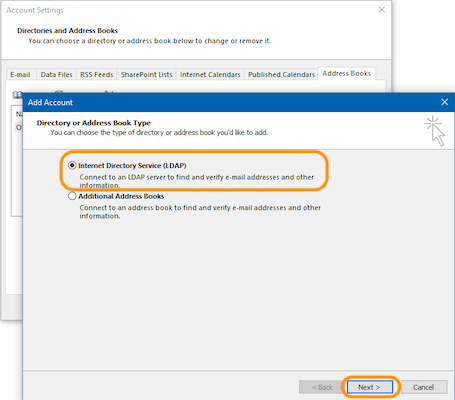Open the Data Files tab
This screenshot has width=455, height=400.
click(56, 74)
